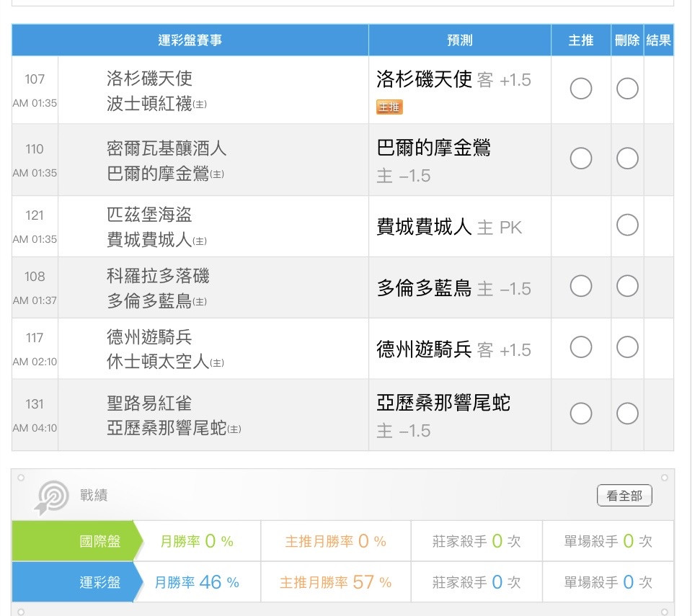Toggle delete circle for game 108
Screen dimensions: 700x616
(627, 287)
